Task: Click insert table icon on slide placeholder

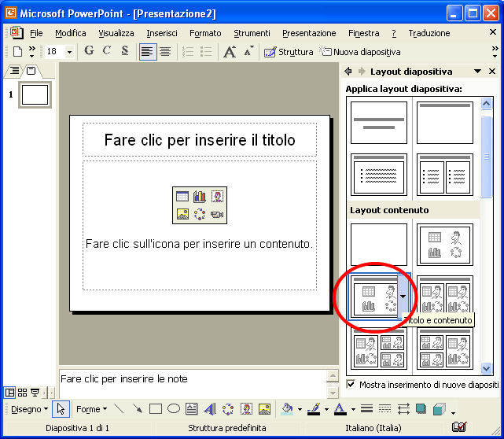Action: click(x=182, y=196)
